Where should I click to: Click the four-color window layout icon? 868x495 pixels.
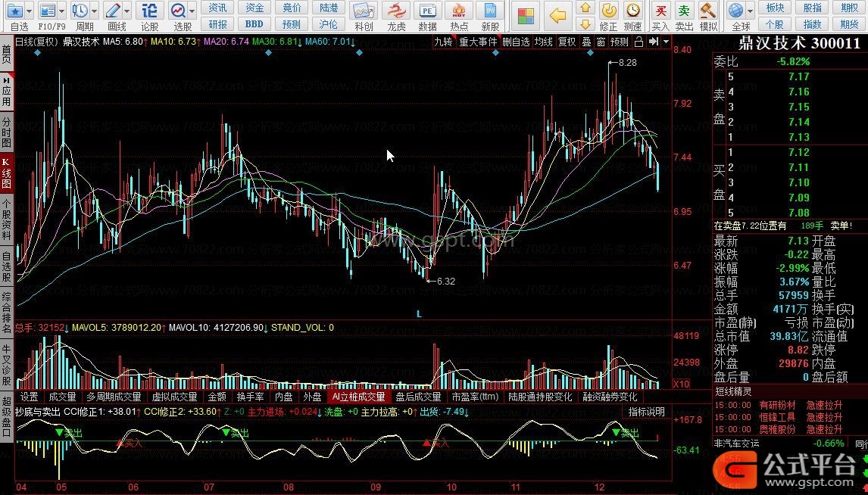pyautogui.click(x=526, y=16)
